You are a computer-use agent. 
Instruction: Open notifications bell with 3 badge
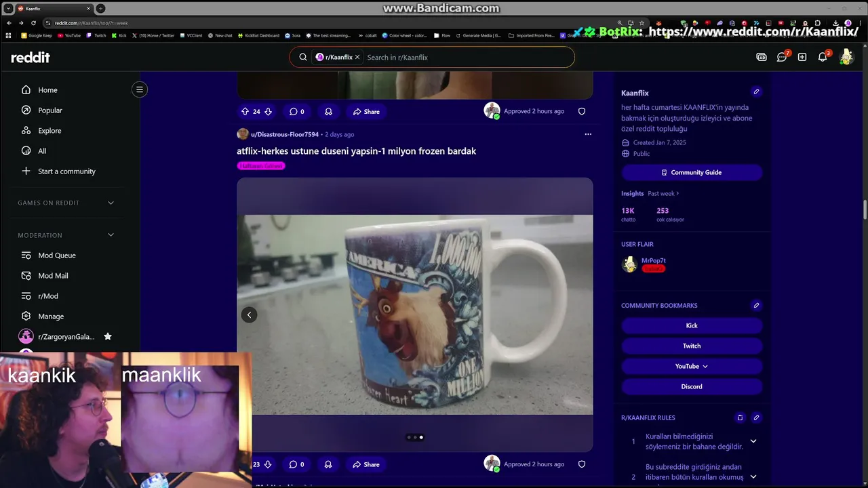pyautogui.click(x=823, y=58)
